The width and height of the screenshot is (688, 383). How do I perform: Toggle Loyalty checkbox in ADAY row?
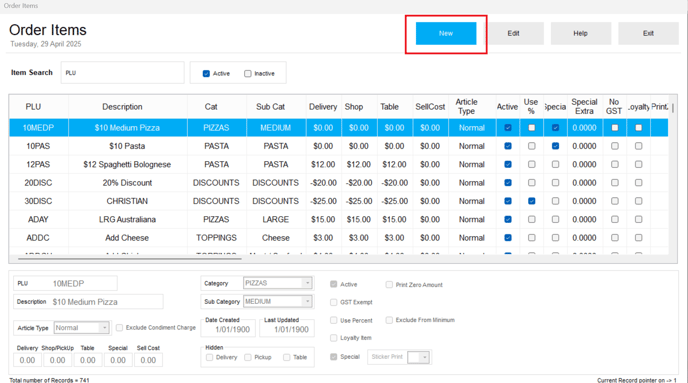pos(638,219)
